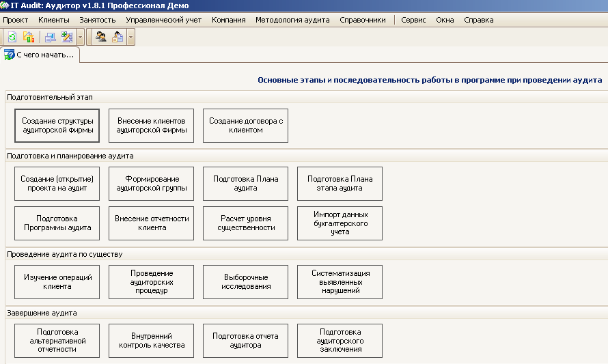Screen dimensions: 608x364
Task: Click 'Создание (открытие) проекта на аудит' button
Action: tap(57, 184)
